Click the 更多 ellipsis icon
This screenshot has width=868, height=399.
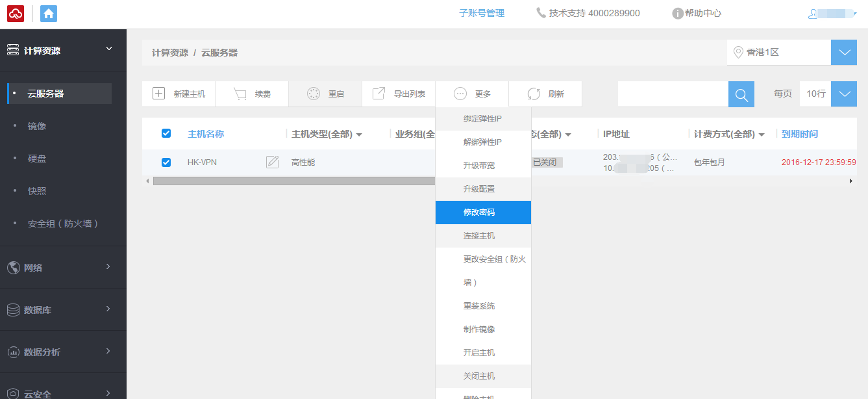pos(460,94)
